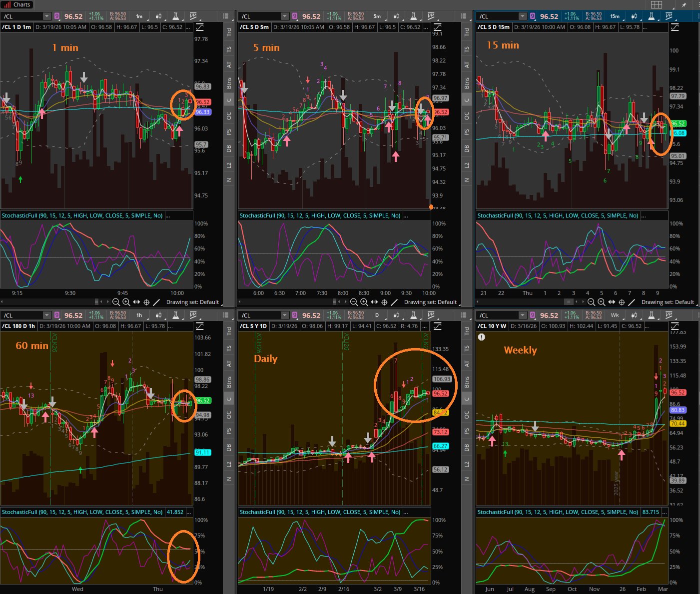Click StochasticFull study label on 1m chart

82,215
